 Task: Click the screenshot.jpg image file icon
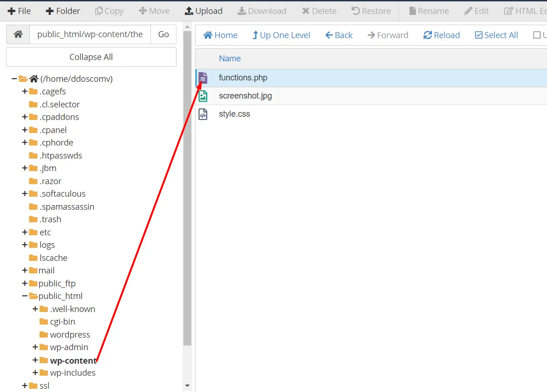tap(203, 96)
